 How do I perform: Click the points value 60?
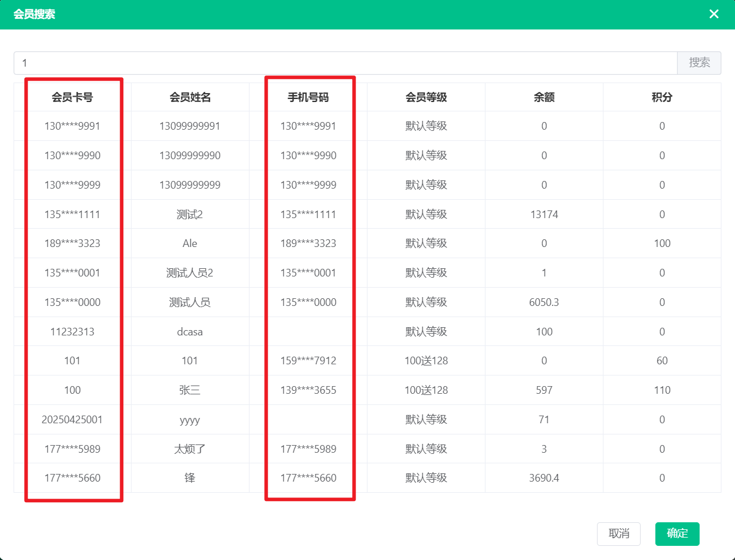(662, 361)
